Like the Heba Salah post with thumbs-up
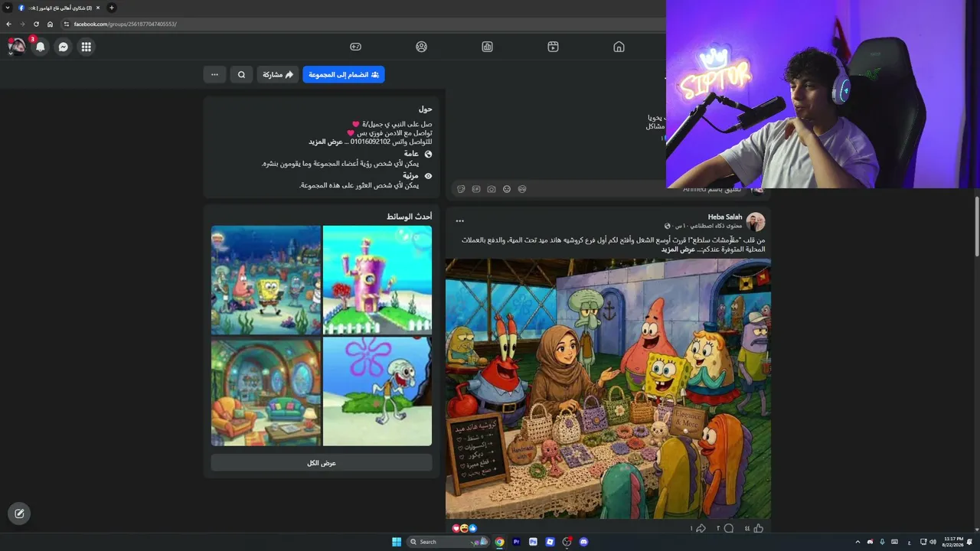The height and width of the screenshot is (551, 980). point(759,528)
